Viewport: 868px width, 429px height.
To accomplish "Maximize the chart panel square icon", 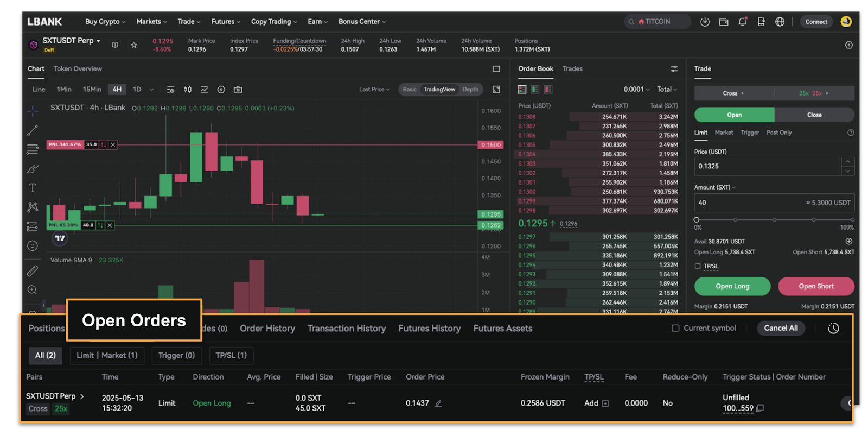I will 496,69.
